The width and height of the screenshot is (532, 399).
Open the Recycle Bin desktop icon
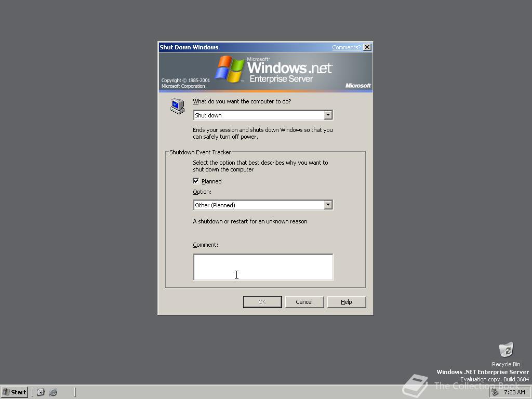[x=506, y=354]
